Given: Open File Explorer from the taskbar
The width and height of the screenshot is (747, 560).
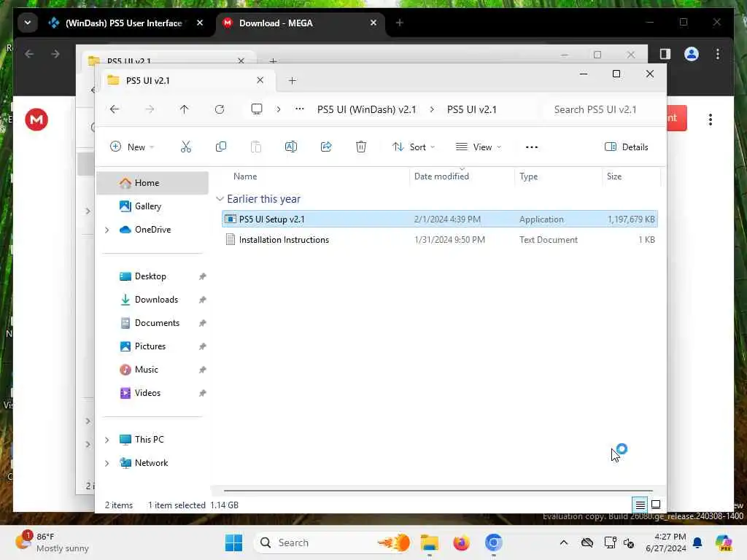Looking at the screenshot, I should point(429,542).
